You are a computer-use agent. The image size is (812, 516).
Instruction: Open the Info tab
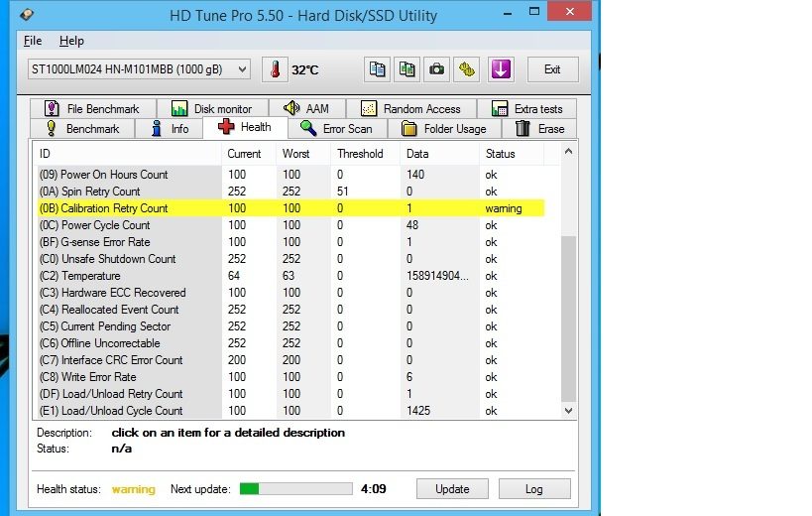click(x=169, y=128)
